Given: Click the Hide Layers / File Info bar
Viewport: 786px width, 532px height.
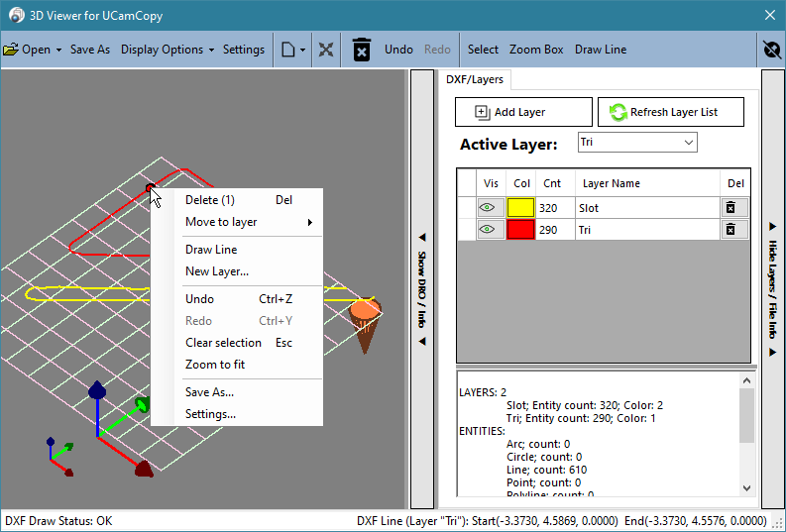Looking at the screenshot, I should pos(772,289).
